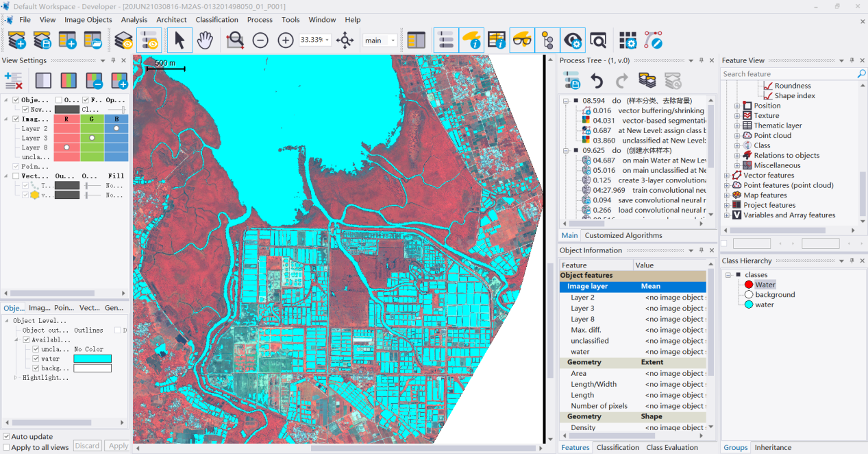
Task: Open the Process Tree window toolbar icon
Action: pos(446,40)
